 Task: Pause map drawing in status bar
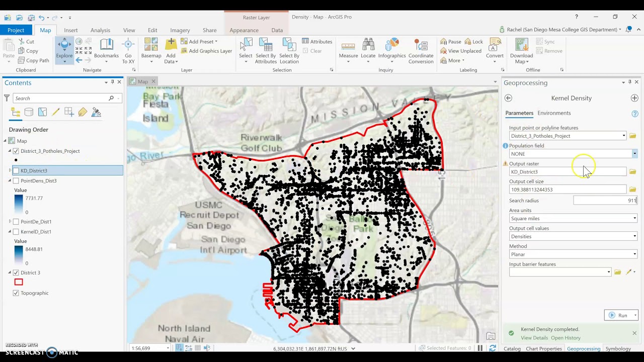click(x=480, y=348)
